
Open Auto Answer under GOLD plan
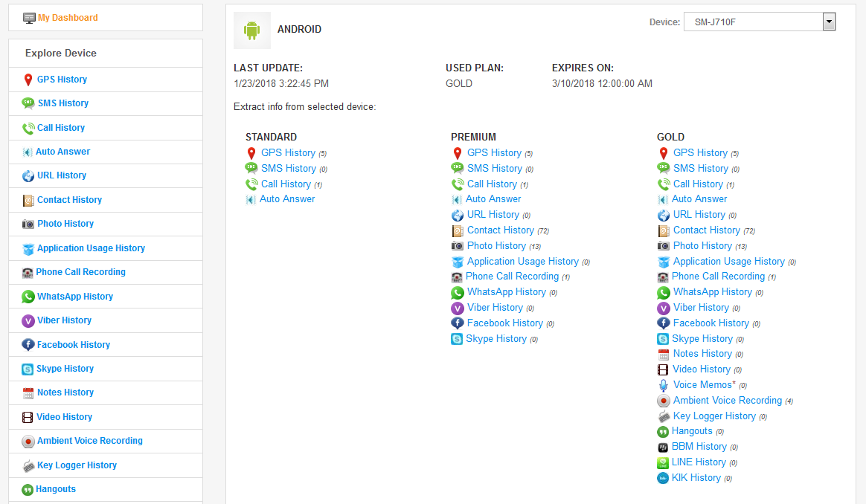(x=699, y=198)
